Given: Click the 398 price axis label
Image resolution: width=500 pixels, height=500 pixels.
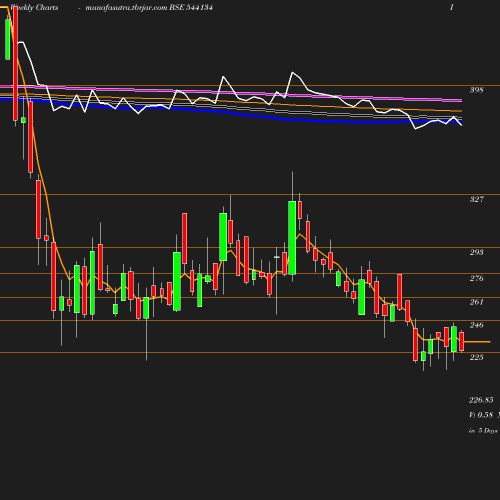Looking at the screenshot, I should pyautogui.click(x=476, y=90).
